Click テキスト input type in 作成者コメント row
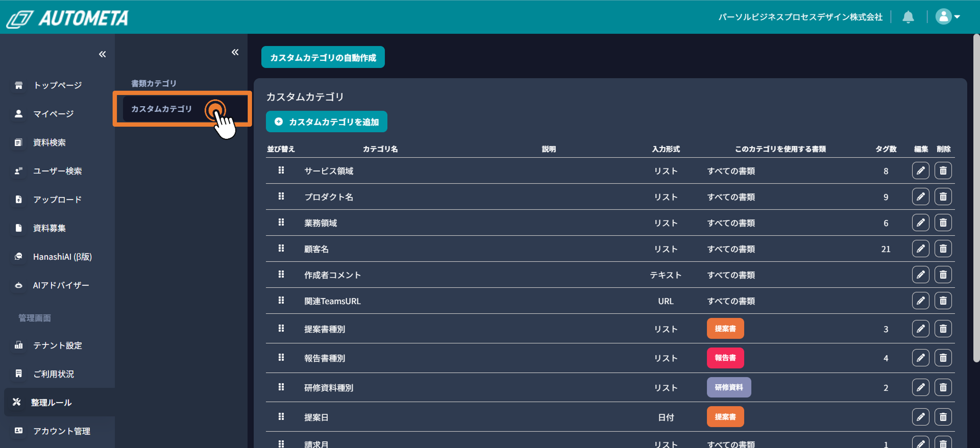Screen dimensions: 980x448 click(x=665, y=275)
